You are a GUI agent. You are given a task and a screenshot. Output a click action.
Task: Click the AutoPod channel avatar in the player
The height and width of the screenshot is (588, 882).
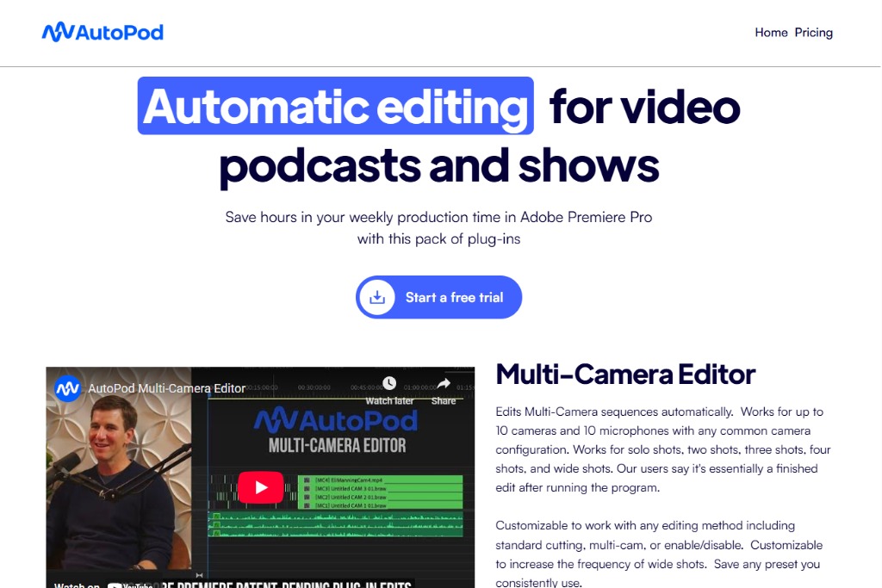[x=65, y=388]
